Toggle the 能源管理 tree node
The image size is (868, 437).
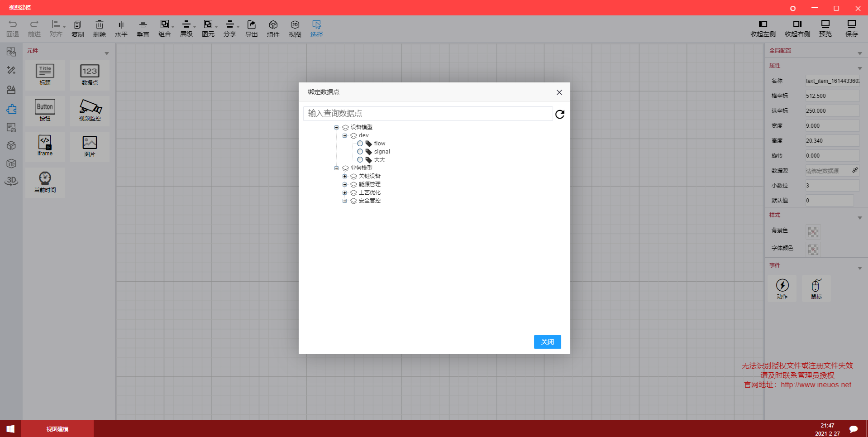[x=344, y=184]
